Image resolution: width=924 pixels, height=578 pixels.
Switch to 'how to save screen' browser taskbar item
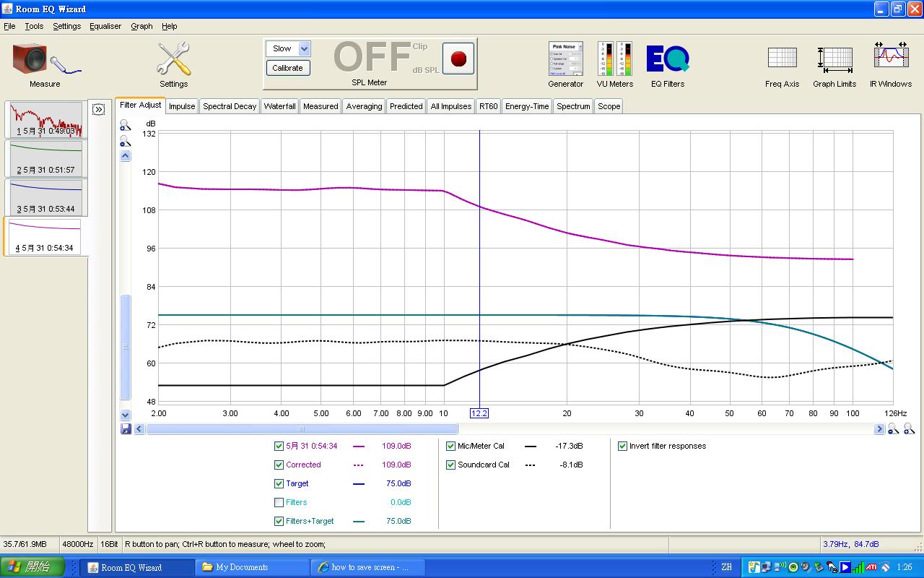367,567
